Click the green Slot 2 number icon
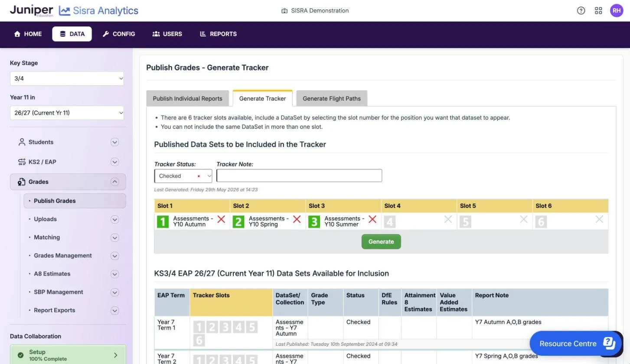 [x=238, y=222]
